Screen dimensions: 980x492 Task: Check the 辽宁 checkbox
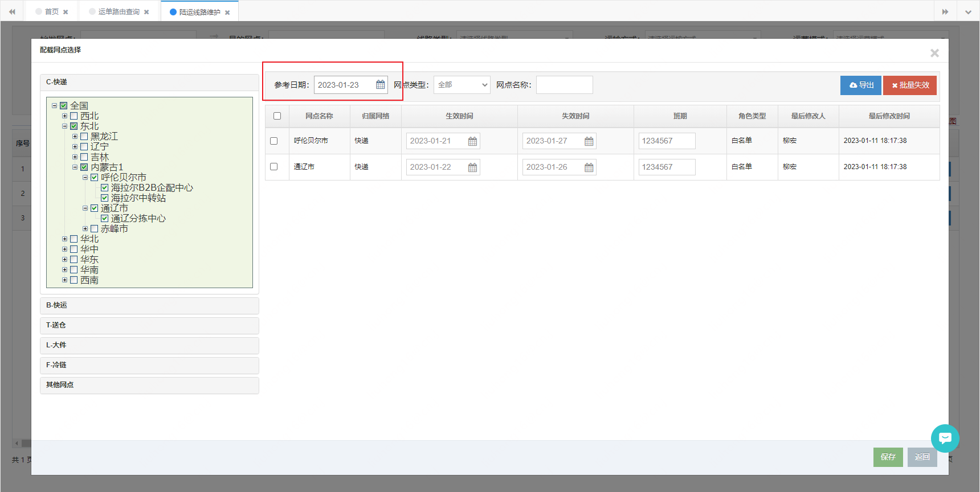84,147
